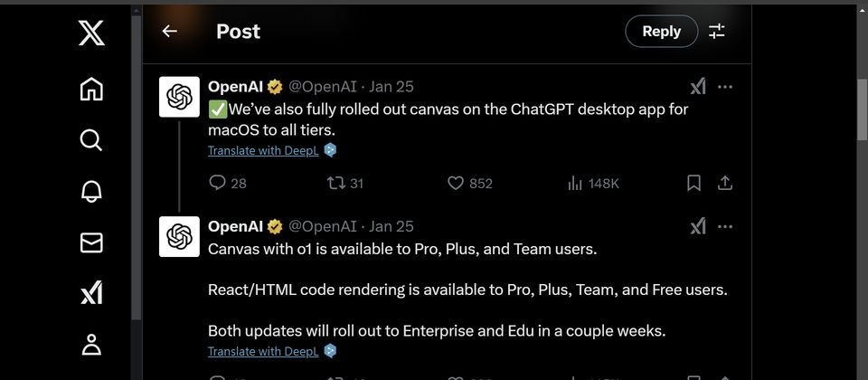Screen dimensions: 868x380
Task: Open Notifications bell icon
Action: pyautogui.click(x=91, y=191)
